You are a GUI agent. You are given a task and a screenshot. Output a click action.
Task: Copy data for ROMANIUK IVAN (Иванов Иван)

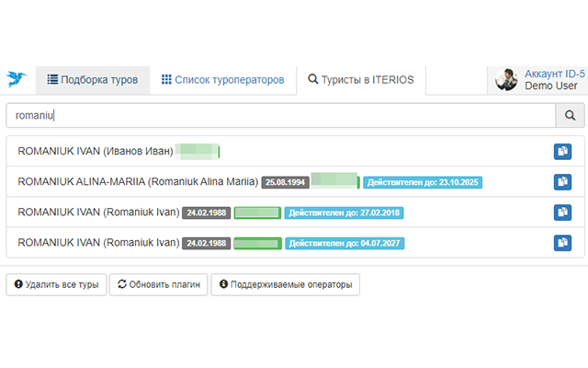click(562, 151)
